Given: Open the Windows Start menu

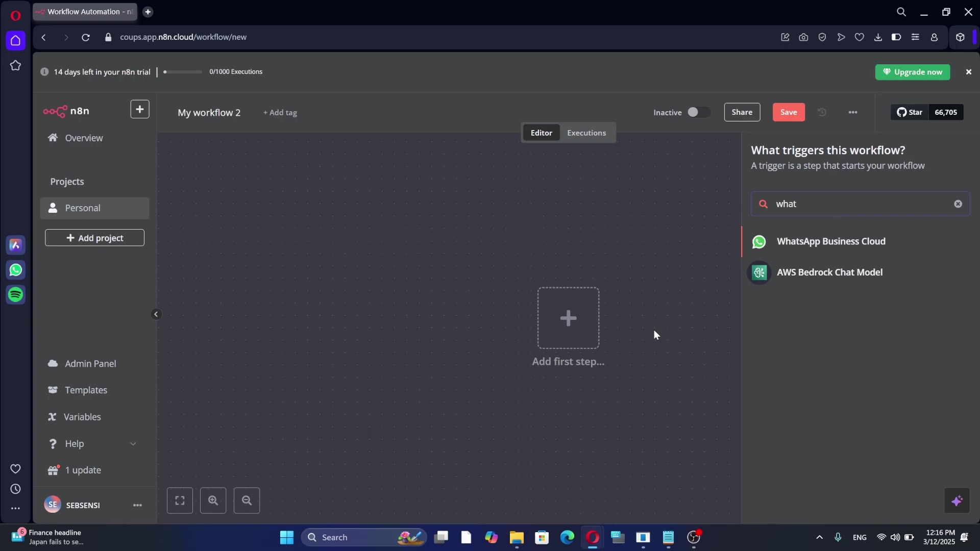Looking at the screenshot, I should click(287, 537).
